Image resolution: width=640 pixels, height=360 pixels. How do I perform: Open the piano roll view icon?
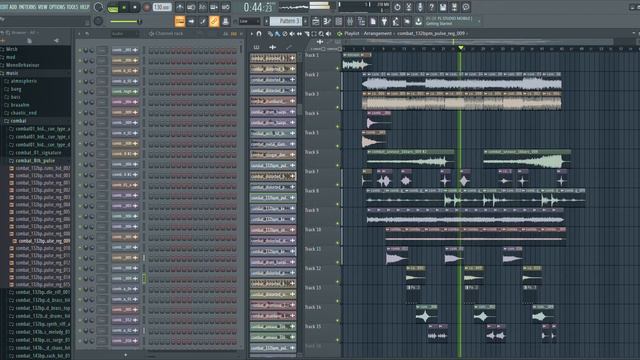click(x=327, y=21)
